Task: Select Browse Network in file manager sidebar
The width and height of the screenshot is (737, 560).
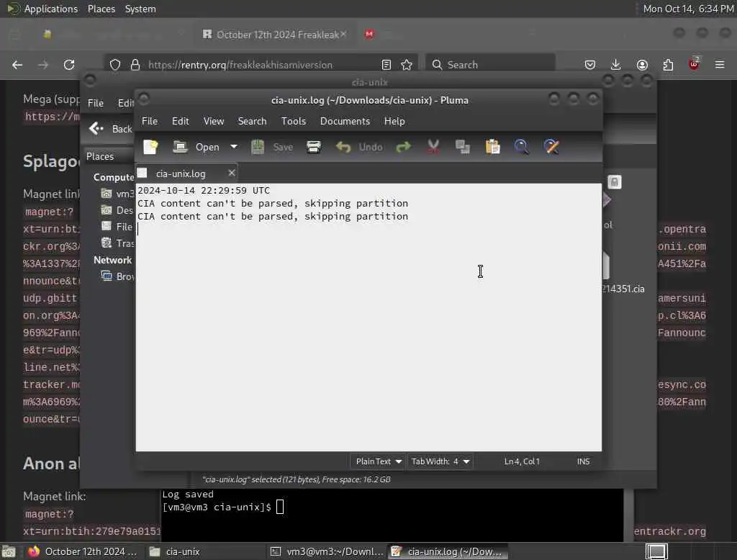Action: [117, 276]
